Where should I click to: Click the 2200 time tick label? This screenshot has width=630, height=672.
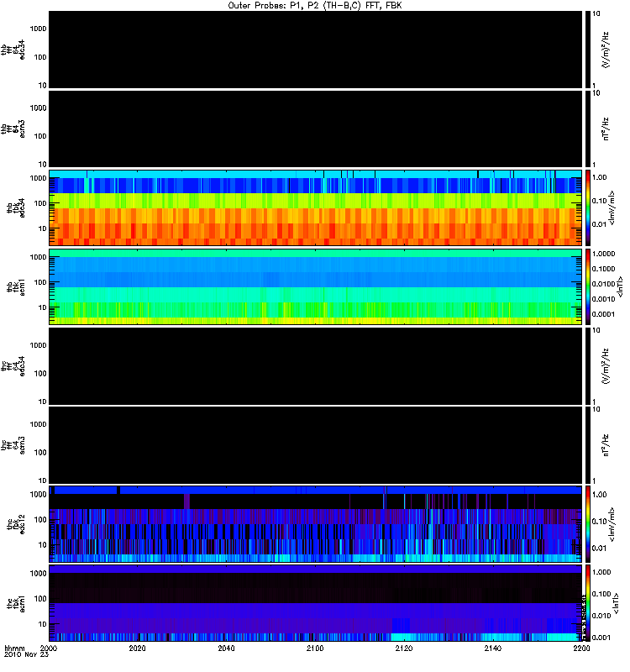pyautogui.click(x=581, y=648)
